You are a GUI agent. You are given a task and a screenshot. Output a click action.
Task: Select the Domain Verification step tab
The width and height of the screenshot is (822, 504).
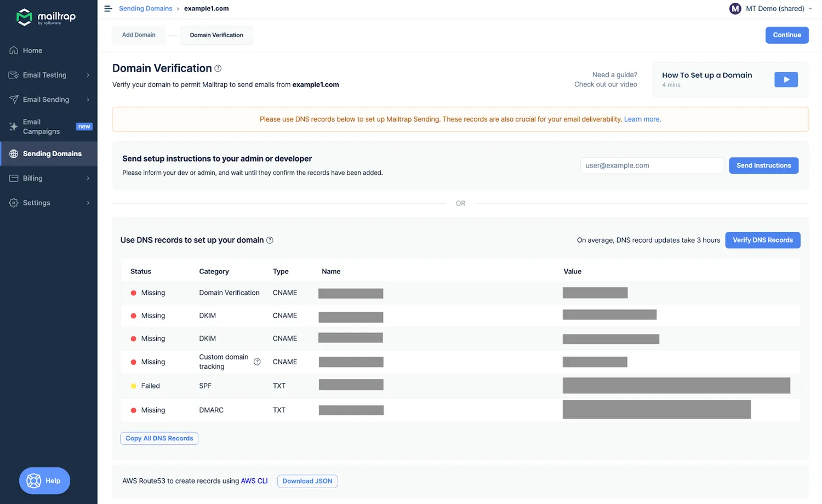pyautogui.click(x=216, y=35)
